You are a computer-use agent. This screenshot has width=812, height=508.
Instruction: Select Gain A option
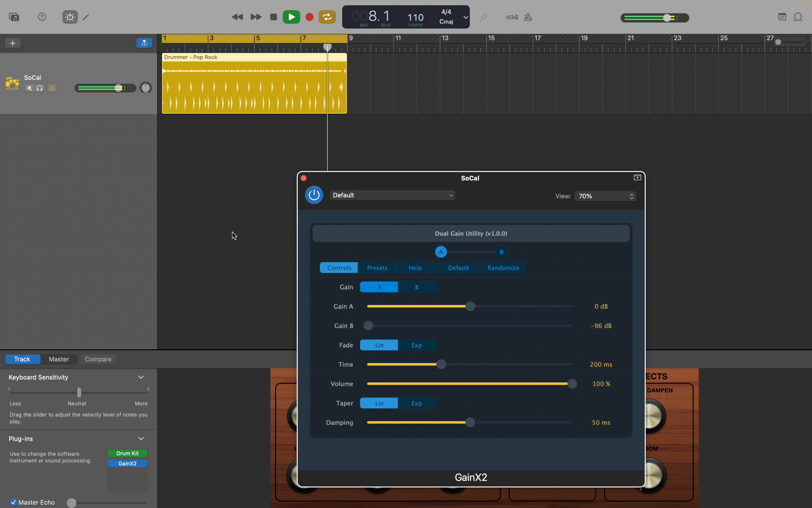tap(379, 287)
